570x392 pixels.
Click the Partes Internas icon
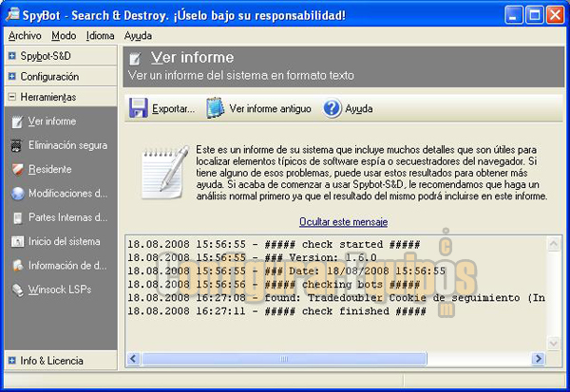(17, 217)
